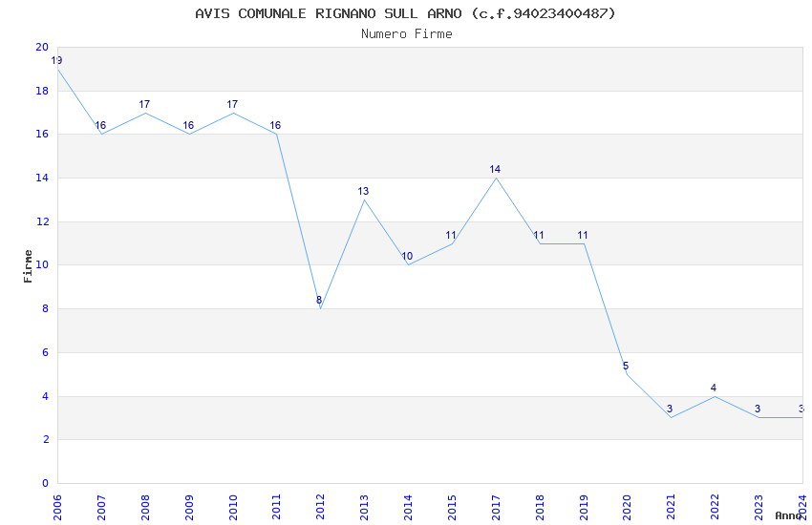812x525 pixels.
Task: Select the 2007 year label on x-axis
Action: click(101, 507)
